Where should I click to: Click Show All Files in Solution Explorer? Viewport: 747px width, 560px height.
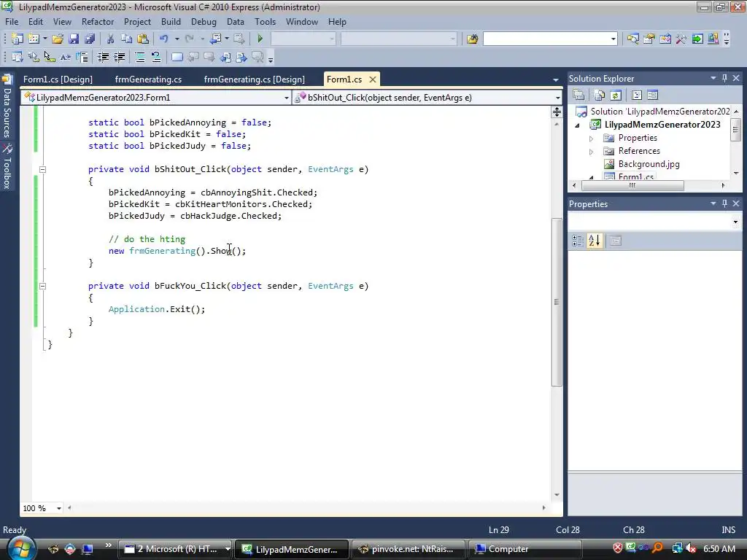[600, 96]
